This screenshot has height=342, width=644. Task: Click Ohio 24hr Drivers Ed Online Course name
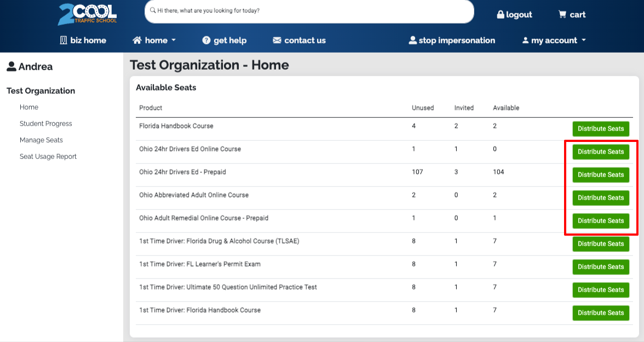point(189,149)
